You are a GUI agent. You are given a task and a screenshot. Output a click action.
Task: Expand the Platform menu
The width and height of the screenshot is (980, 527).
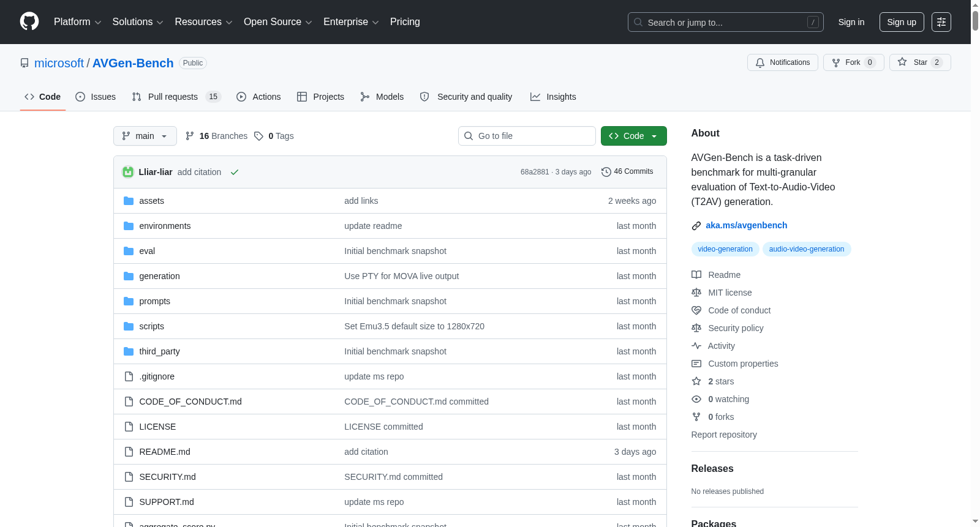click(77, 22)
